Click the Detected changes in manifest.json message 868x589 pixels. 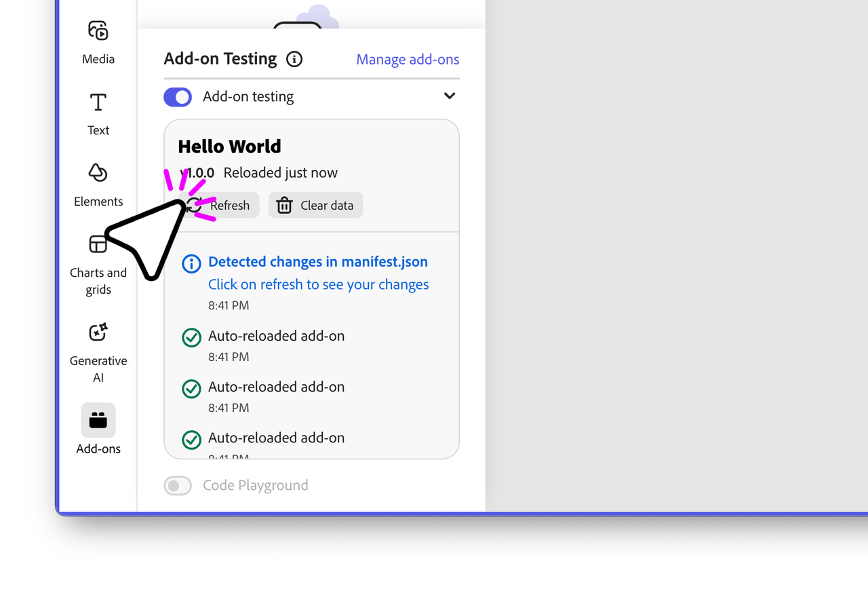[x=317, y=262]
